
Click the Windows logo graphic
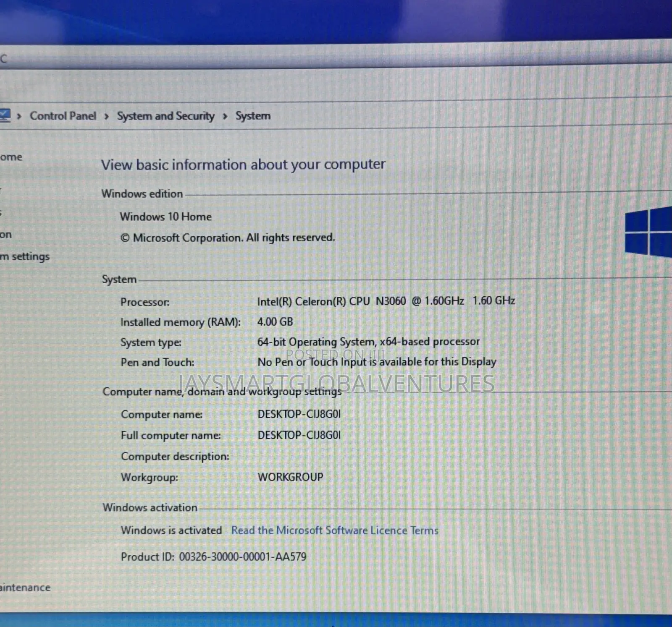tap(648, 232)
